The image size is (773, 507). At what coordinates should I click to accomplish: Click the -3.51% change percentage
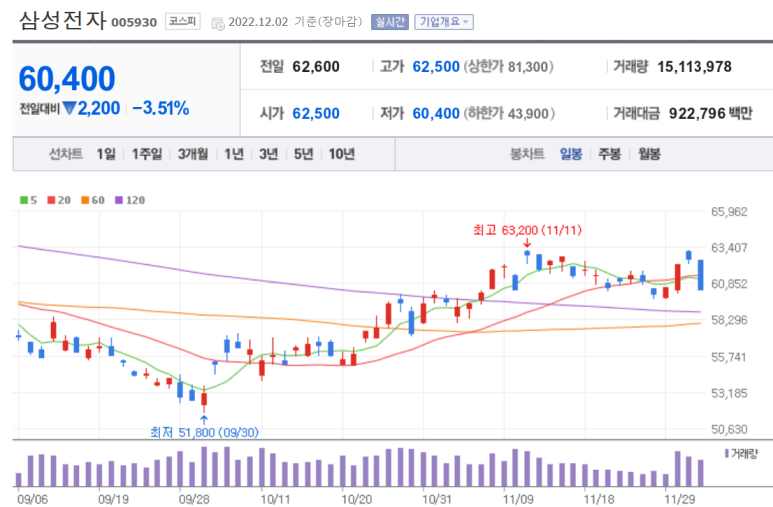(161, 108)
